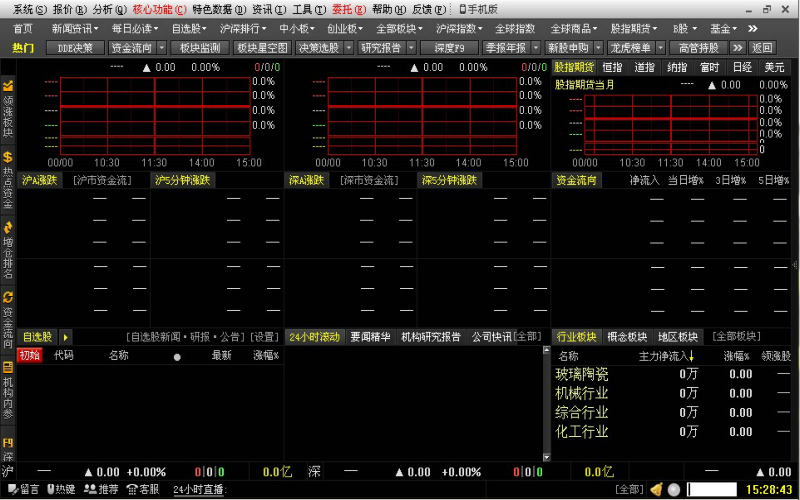Click the 板块星空图 button

pyautogui.click(x=262, y=48)
